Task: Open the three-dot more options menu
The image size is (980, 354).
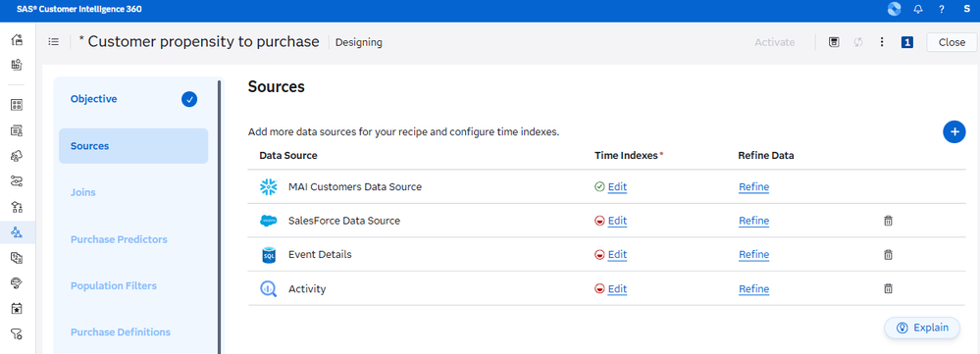Action: pos(882,42)
